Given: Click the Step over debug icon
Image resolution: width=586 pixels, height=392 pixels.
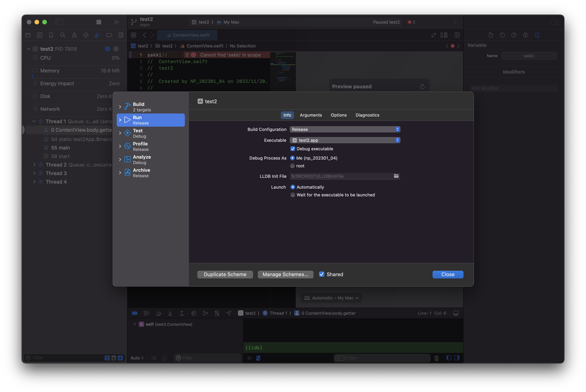Looking at the screenshot, I should pyautogui.click(x=159, y=313).
